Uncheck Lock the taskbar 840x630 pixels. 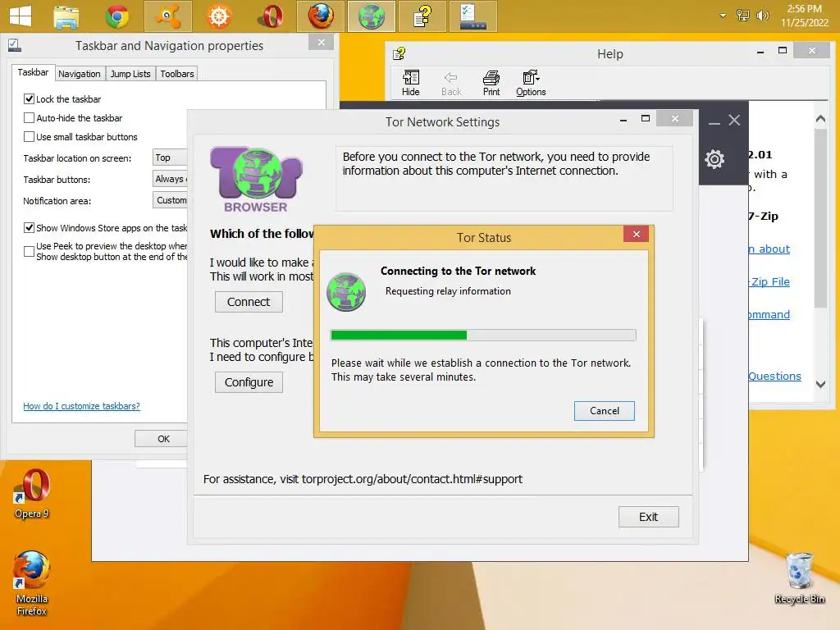click(x=29, y=99)
